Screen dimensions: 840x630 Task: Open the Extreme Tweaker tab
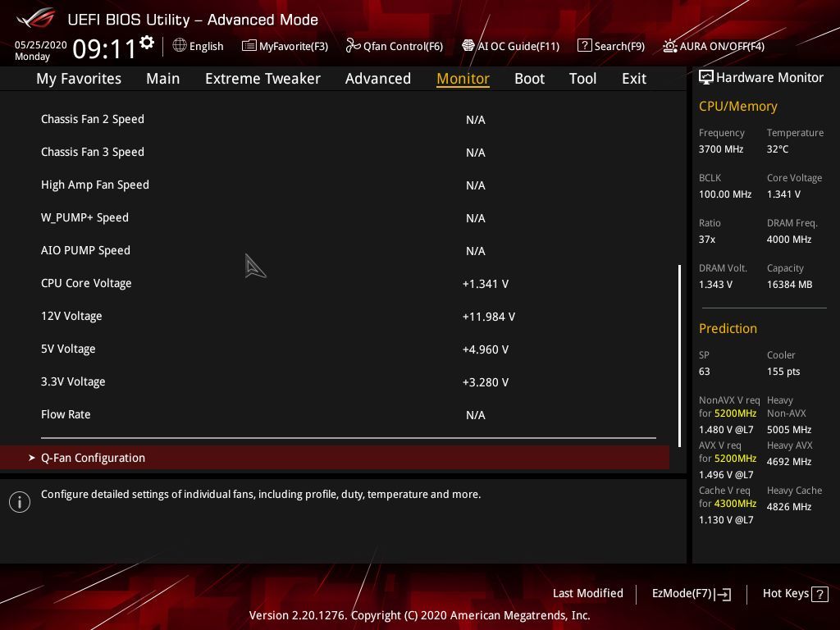[x=262, y=78]
